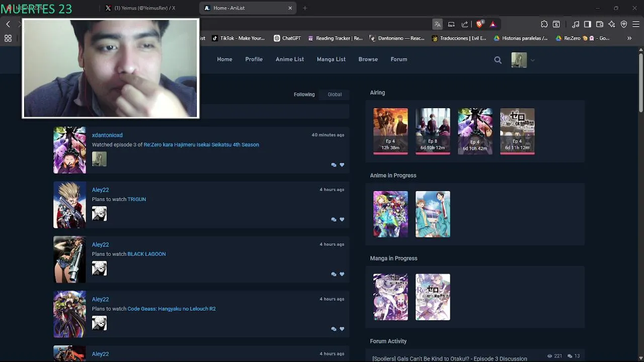Like Aley22's TRIGUN plan activity

[342, 220]
